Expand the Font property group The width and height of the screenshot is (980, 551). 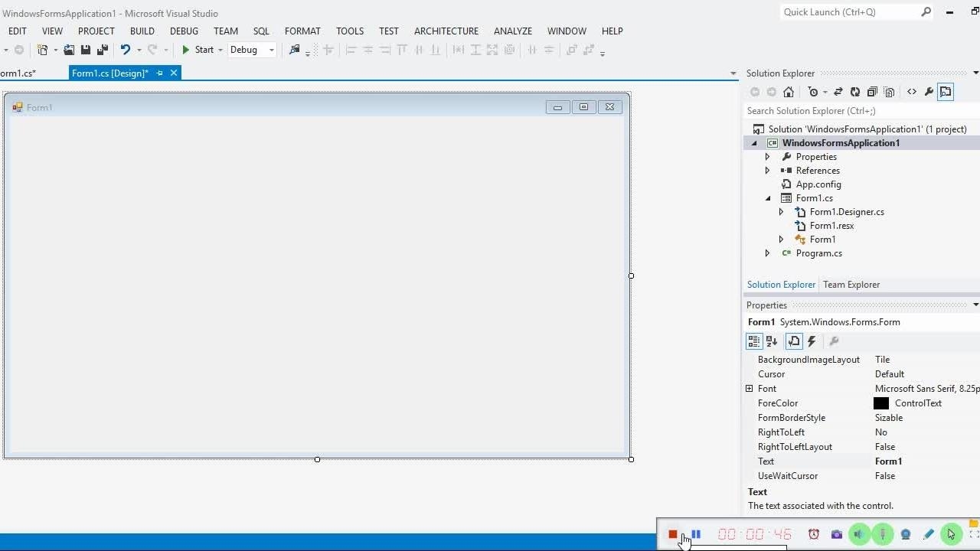(750, 389)
